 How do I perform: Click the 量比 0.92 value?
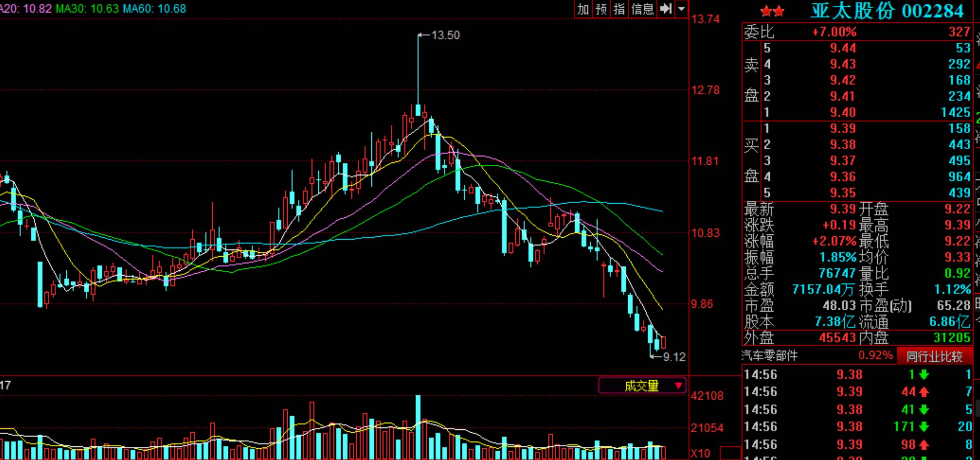point(958,273)
